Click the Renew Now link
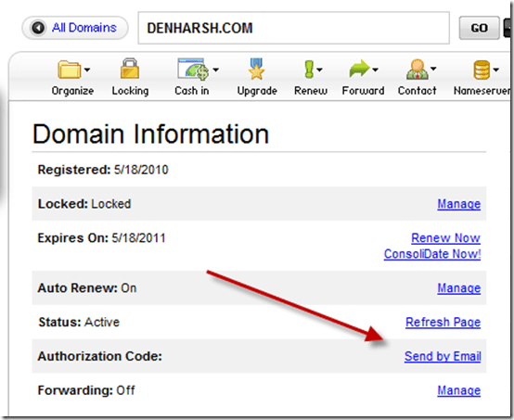Image resolution: width=514 pixels, height=420 pixels. tap(446, 238)
